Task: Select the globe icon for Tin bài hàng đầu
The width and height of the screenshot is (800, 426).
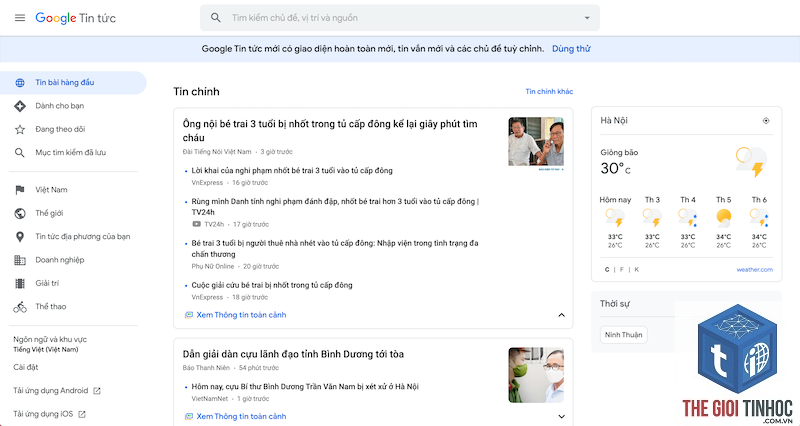Action: pyautogui.click(x=20, y=83)
